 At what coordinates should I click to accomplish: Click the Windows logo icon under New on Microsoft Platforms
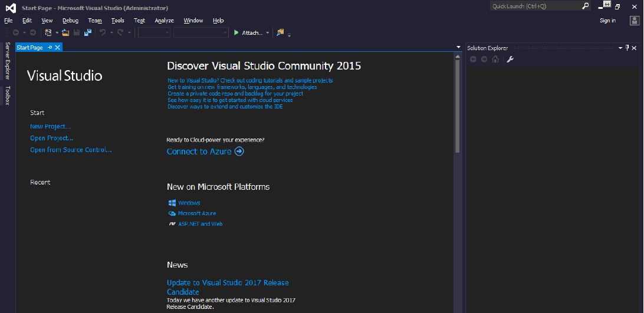tap(172, 203)
